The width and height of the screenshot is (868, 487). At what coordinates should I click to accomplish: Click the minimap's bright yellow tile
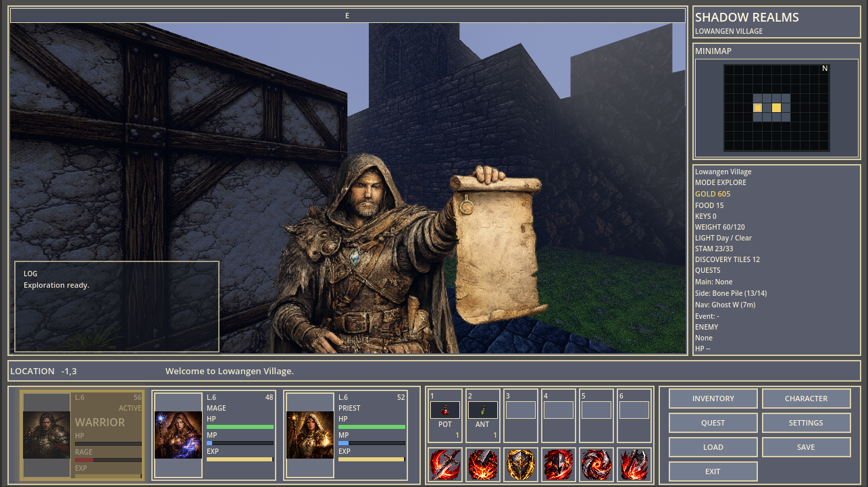(x=776, y=107)
